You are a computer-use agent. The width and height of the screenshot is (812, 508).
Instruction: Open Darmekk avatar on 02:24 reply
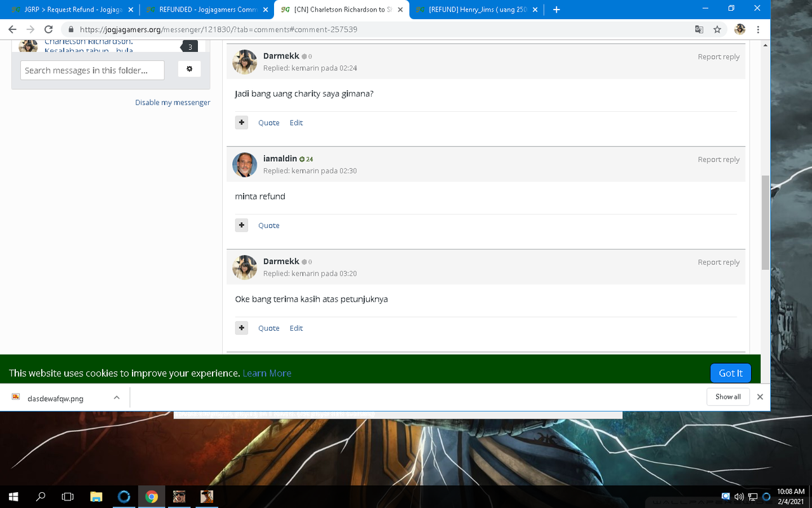245,62
